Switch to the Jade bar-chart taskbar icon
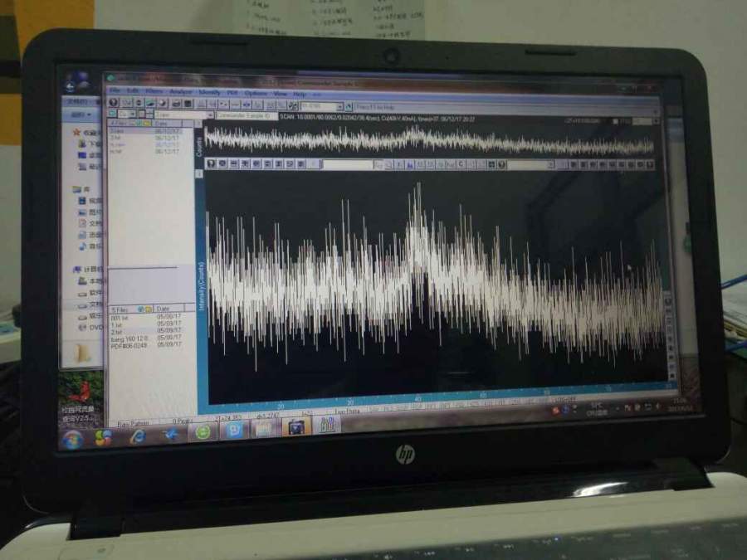The image size is (747, 560). [x=327, y=424]
